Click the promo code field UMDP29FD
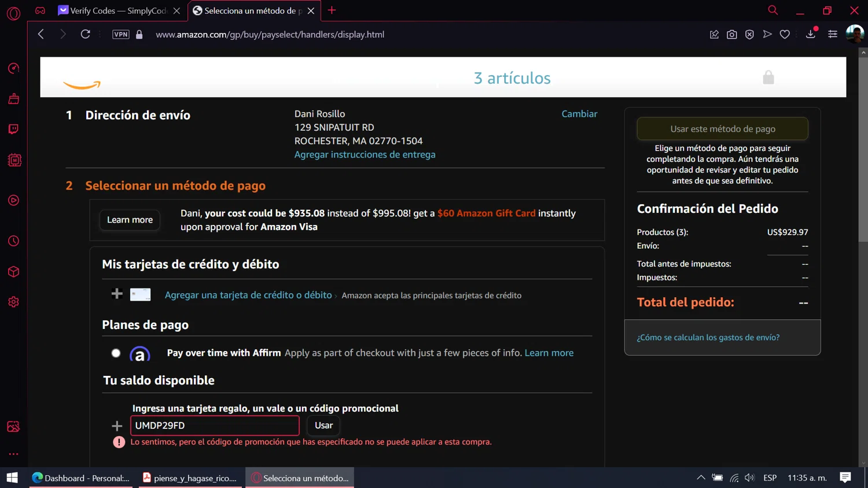 click(x=215, y=426)
